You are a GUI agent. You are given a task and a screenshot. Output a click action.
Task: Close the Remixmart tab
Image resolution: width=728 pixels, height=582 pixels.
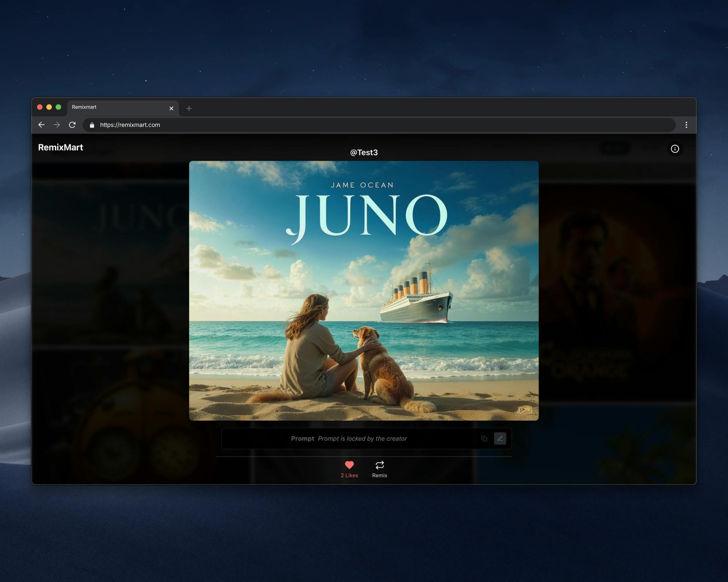pyautogui.click(x=171, y=108)
